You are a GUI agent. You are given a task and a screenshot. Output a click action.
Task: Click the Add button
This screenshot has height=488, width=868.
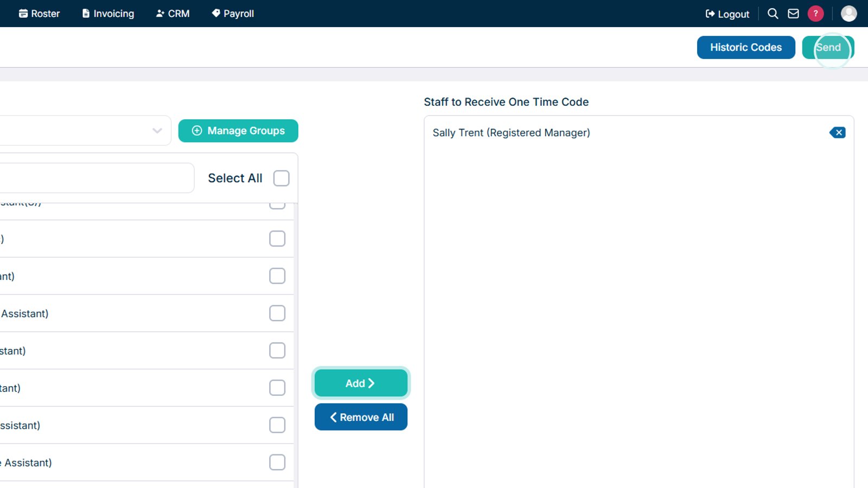(361, 383)
